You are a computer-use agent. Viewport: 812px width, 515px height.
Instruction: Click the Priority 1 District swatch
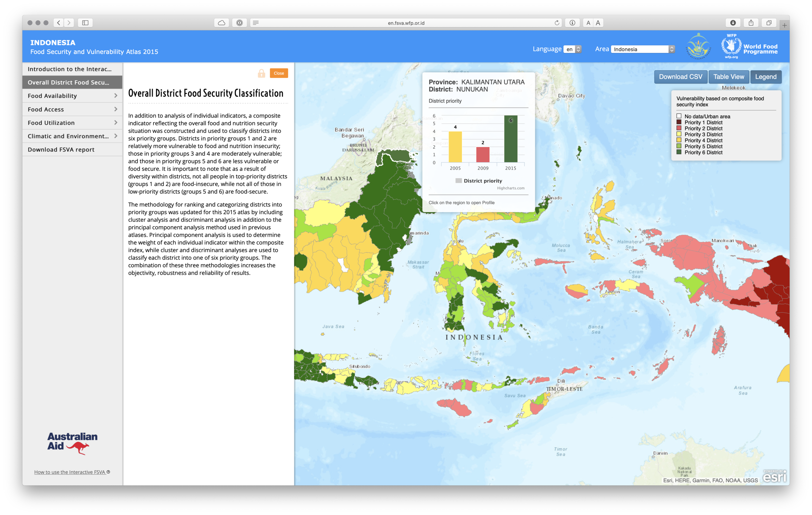(x=679, y=122)
